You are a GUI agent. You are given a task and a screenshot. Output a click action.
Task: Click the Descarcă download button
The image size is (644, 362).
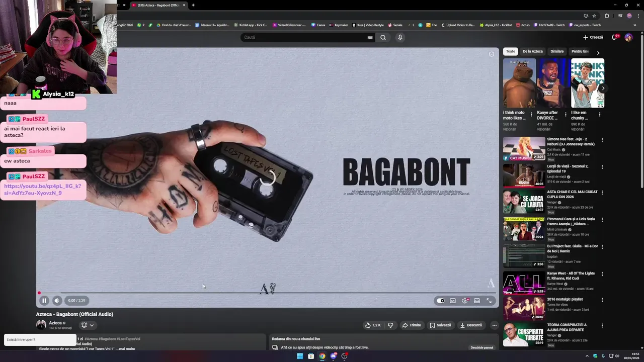pyautogui.click(x=471, y=325)
